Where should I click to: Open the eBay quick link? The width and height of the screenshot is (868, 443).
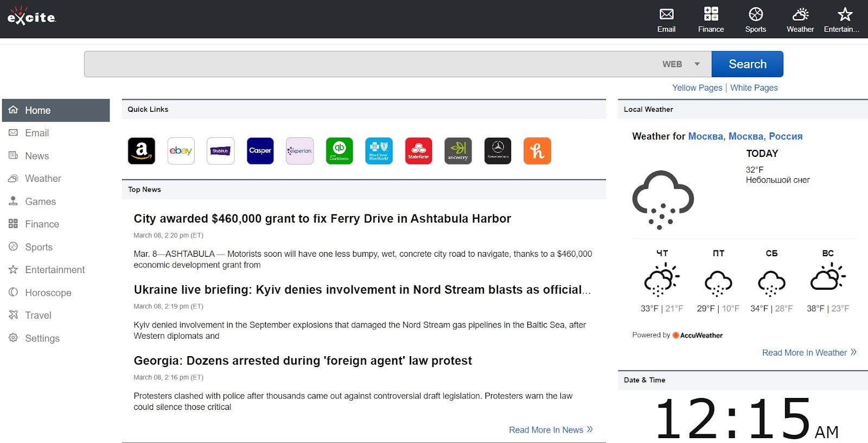click(181, 151)
